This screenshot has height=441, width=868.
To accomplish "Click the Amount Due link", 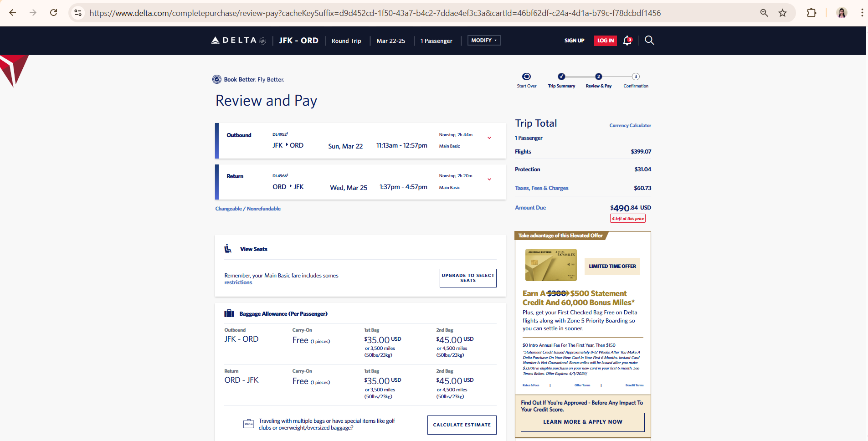I will (530, 208).
